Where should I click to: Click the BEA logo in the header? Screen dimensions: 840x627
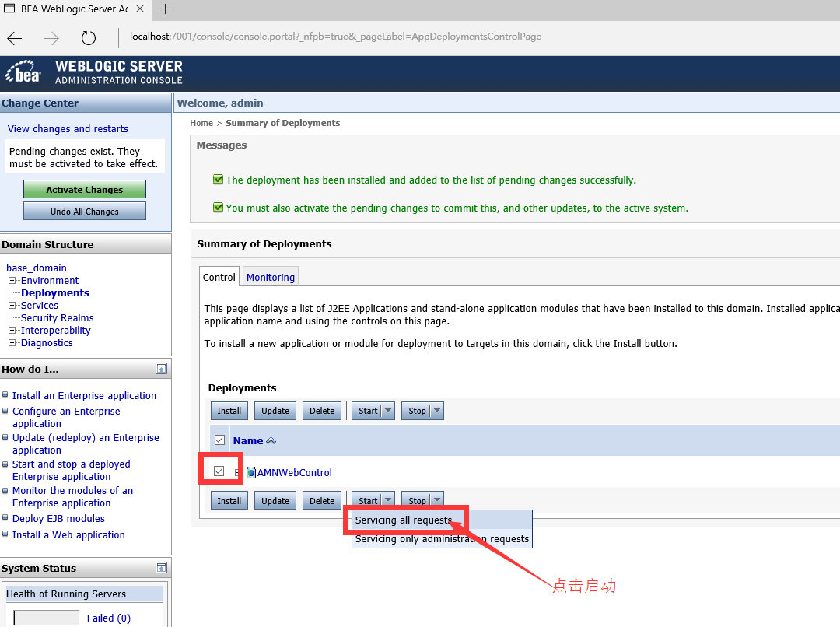tap(23, 72)
